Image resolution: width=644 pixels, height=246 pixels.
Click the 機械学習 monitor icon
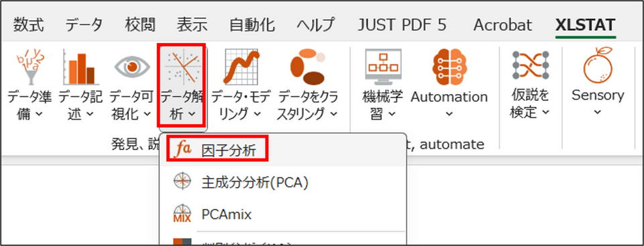[x=382, y=67]
